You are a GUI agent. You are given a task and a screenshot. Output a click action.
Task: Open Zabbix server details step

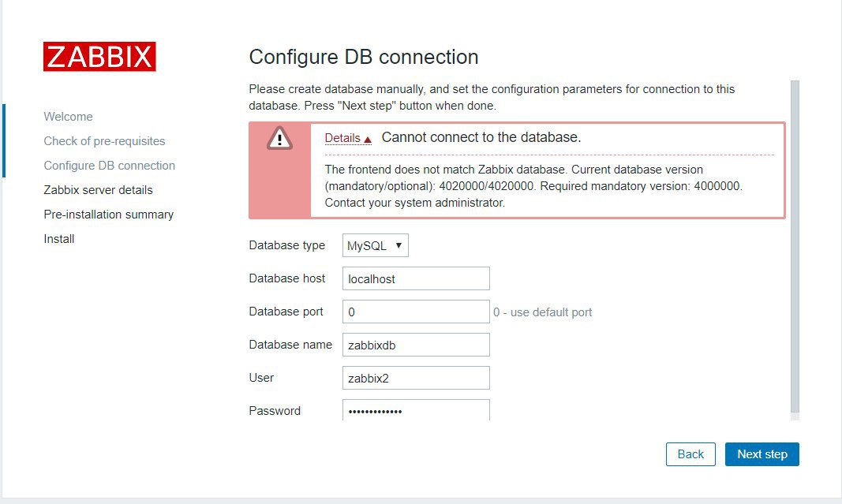point(99,190)
